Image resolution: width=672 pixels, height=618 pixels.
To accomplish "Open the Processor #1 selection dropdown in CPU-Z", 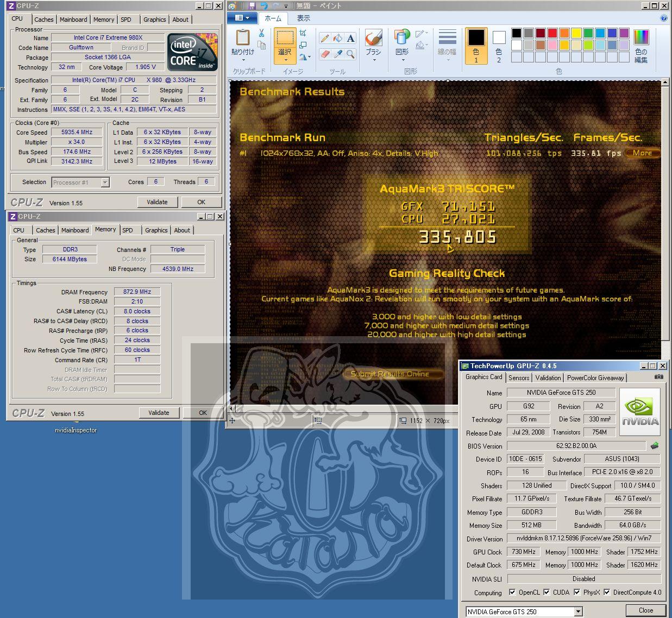I will (105, 182).
